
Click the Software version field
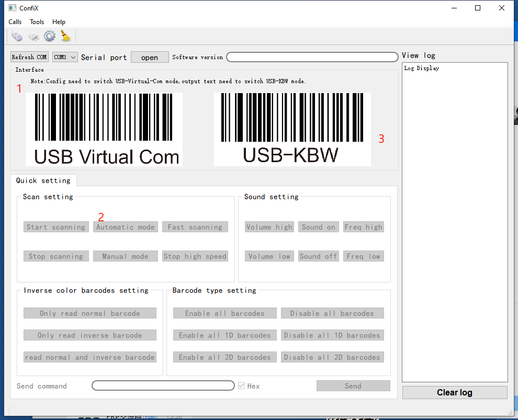pyautogui.click(x=312, y=57)
